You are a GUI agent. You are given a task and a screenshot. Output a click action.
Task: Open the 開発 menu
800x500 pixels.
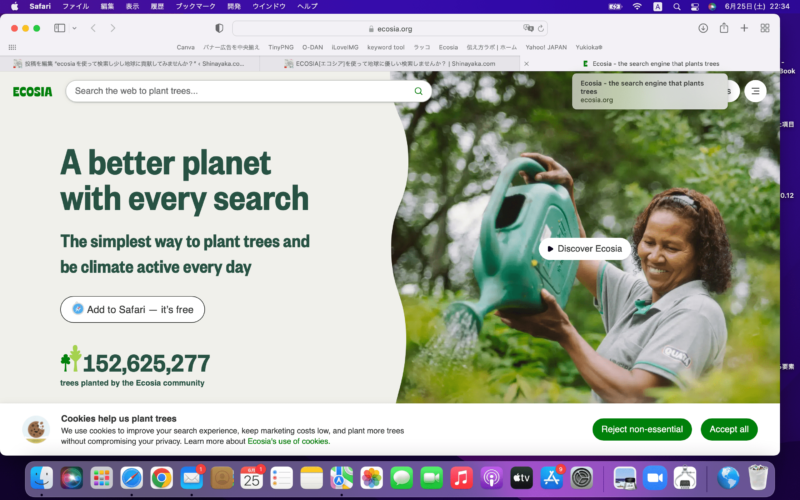tap(234, 6)
